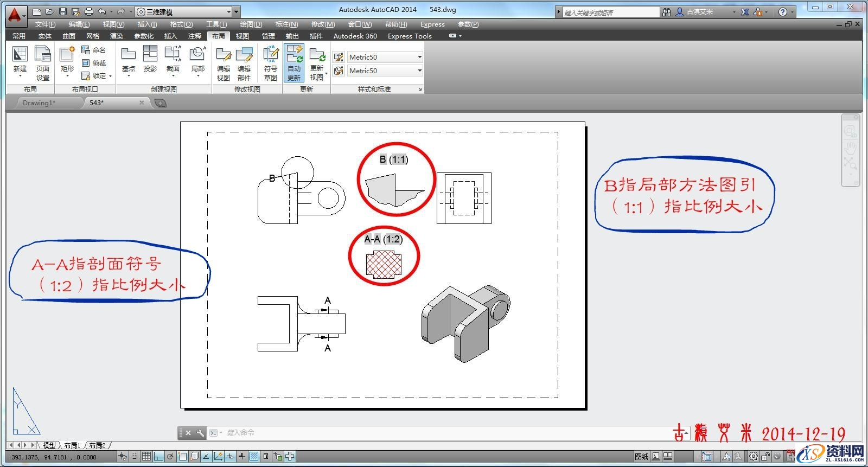Switch to the 注释 ribbon tab

coord(194,36)
